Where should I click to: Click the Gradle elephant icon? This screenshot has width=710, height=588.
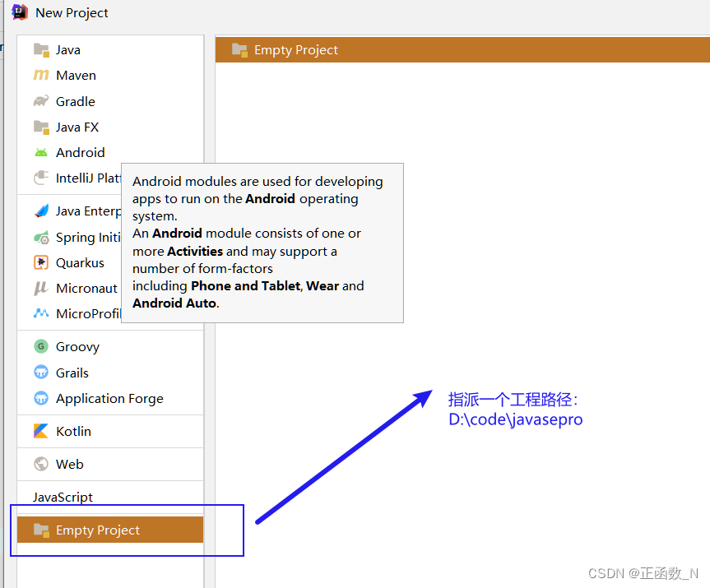pos(41,101)
